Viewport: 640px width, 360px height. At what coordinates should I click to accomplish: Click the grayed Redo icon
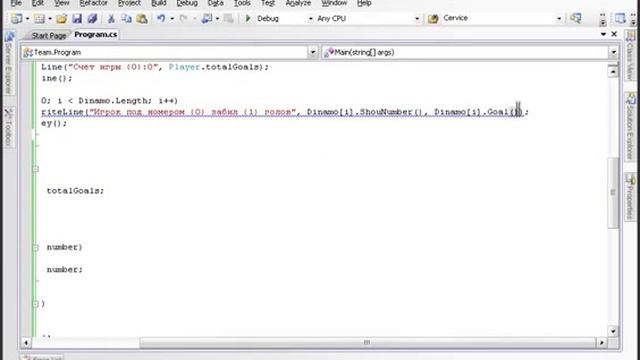pyautogui.click(x=184, y=18)
